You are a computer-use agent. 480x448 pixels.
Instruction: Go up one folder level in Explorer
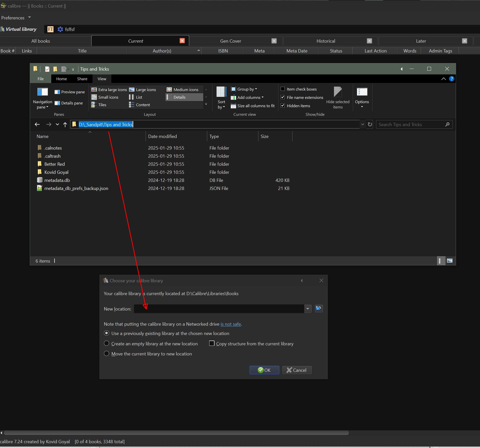[x=65, y=124]
